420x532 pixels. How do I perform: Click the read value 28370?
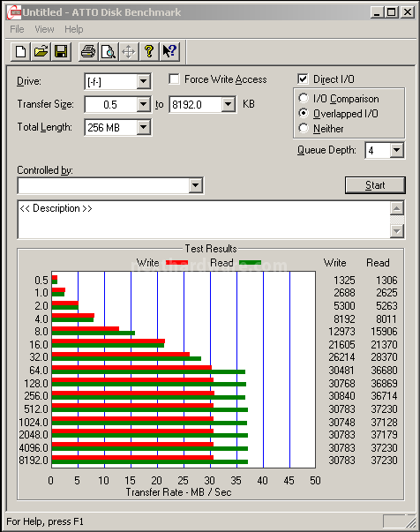coord(384,357)
